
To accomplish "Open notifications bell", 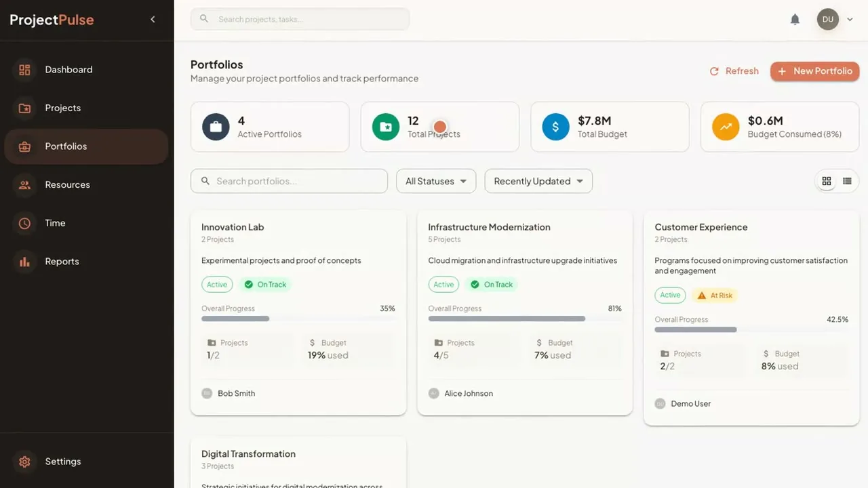I will [795, 20].
